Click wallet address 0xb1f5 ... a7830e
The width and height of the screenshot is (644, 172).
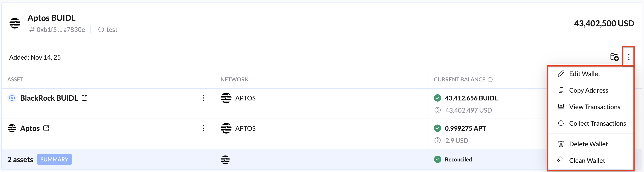[61, 30]
